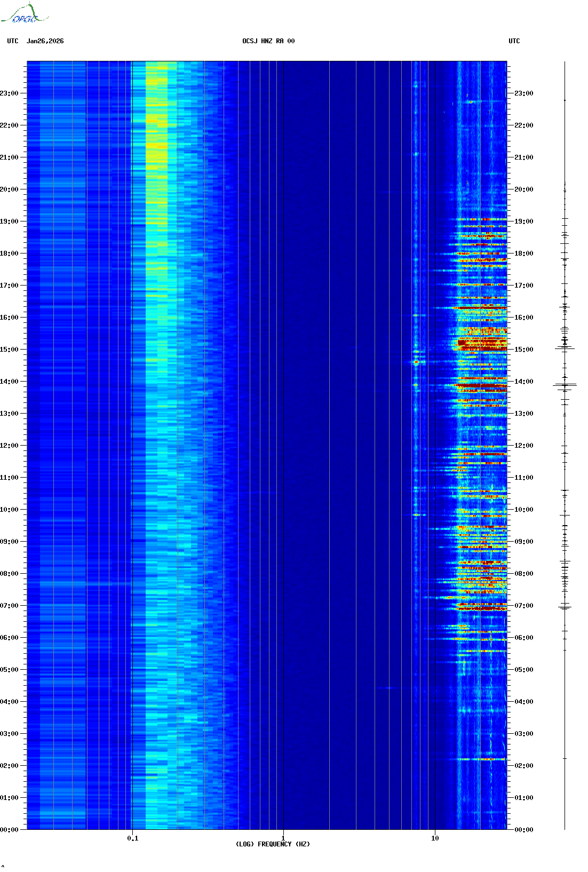
Task: Click the 23:00 time label on left axis
Action: click(x=10, y=93)
